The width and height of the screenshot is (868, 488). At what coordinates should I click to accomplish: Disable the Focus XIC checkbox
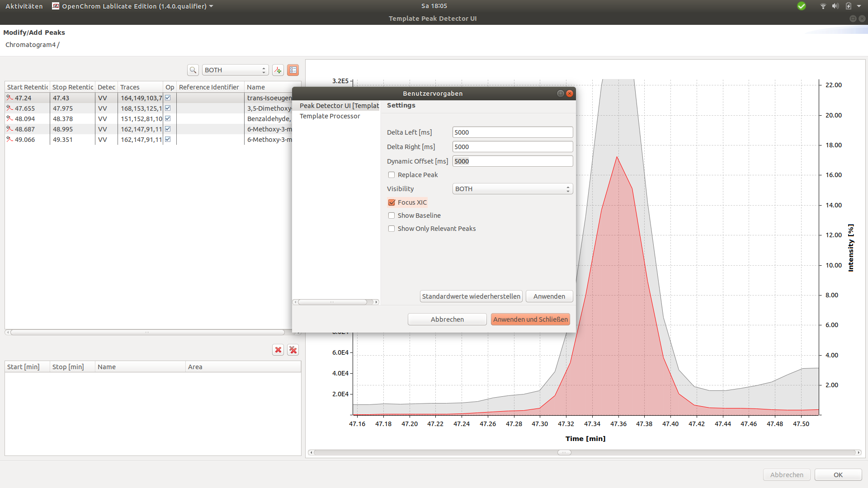(x=392, y=202)
